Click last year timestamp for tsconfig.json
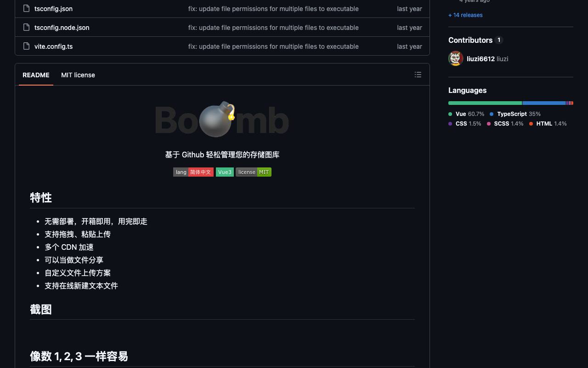Viewport: 588px width, 368px height. click(x=409, y=8)
